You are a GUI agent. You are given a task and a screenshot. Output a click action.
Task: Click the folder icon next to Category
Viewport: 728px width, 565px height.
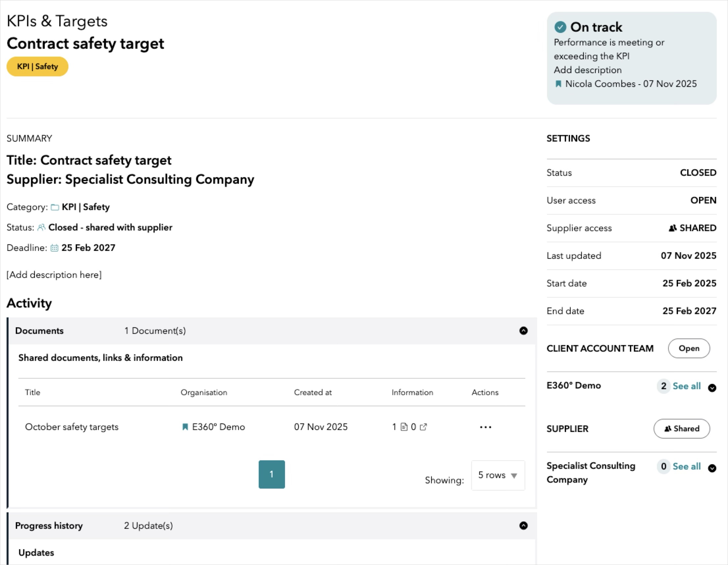[55, 207]
